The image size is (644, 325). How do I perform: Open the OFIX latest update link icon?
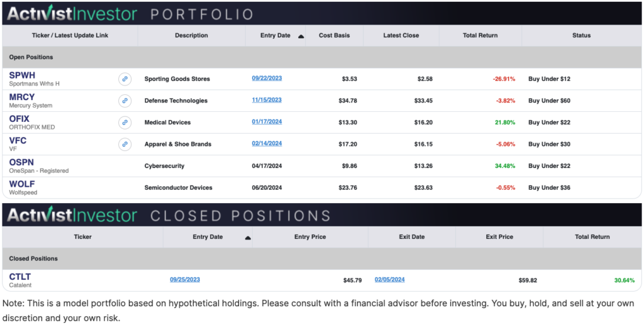[125, 123]
